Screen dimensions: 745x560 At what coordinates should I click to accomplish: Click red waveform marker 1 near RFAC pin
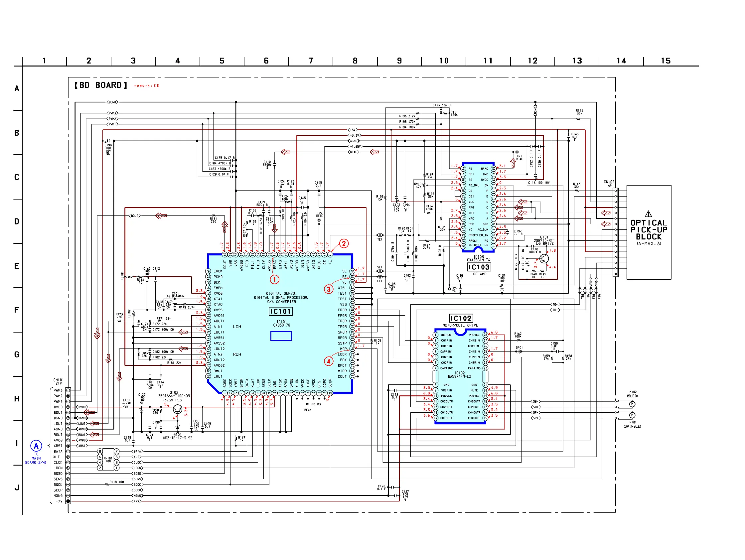tap(274, 279)
